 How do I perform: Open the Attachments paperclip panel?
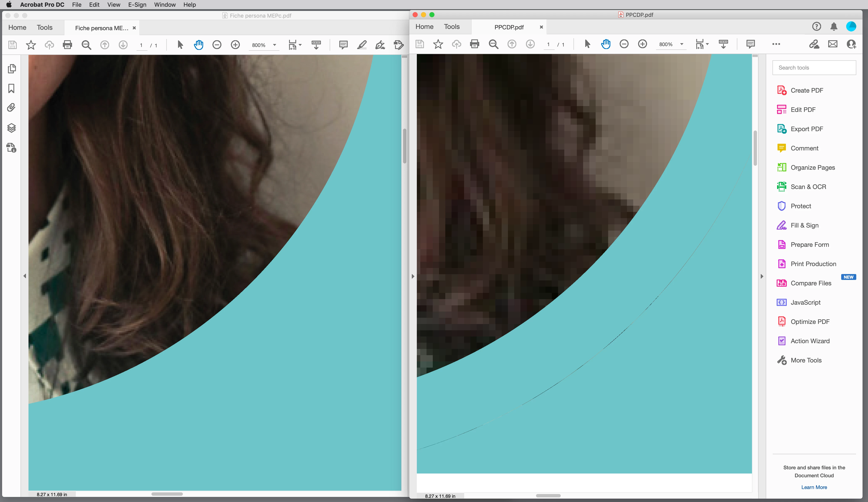pyautogui.click(x=11, y=108)
